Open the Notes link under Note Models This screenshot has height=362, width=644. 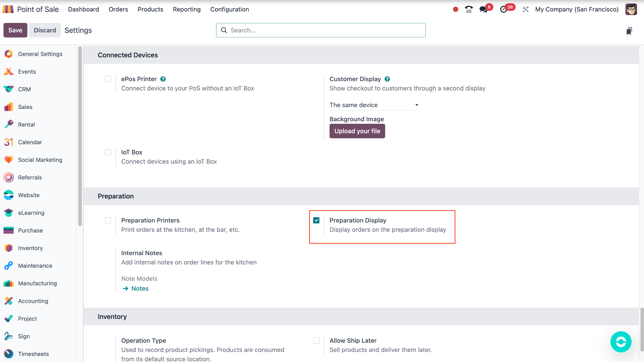pyautogui.click(x=140, y=288)
